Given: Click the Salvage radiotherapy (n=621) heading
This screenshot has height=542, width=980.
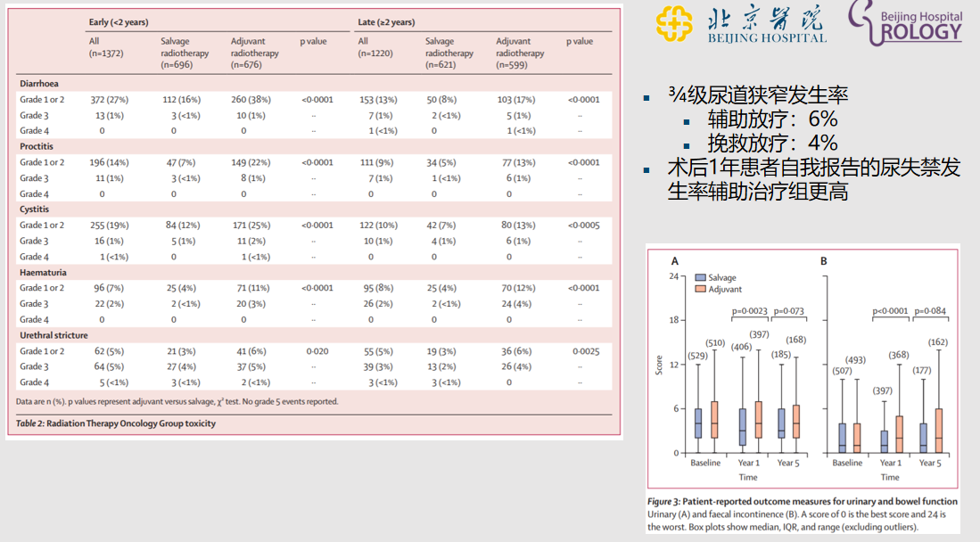Looking at the screenshot, I should pos(449,53).
